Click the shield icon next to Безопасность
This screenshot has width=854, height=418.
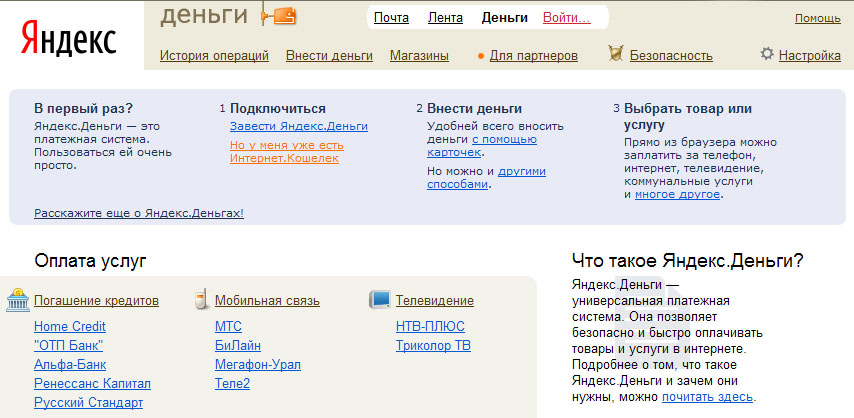[615, 53]
